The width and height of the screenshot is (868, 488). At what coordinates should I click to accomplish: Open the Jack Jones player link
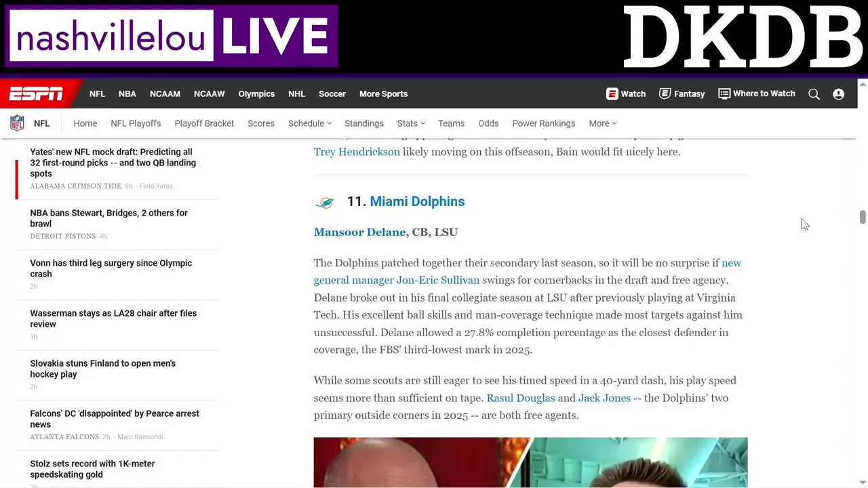click(x=604, y=398)
